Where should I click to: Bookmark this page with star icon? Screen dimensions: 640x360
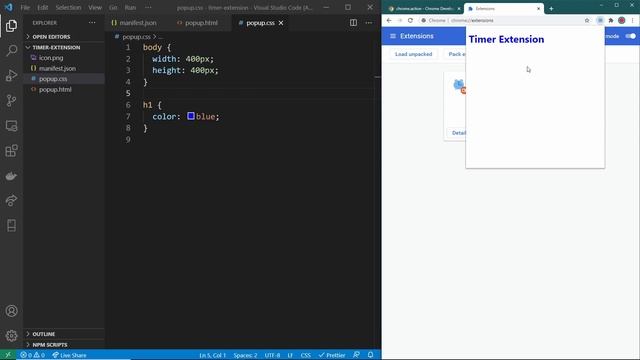click(x=587, y=20)
